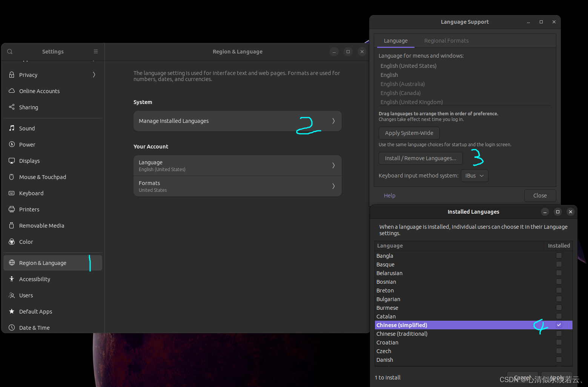Select the Danish language row

[x=473, y=360]
